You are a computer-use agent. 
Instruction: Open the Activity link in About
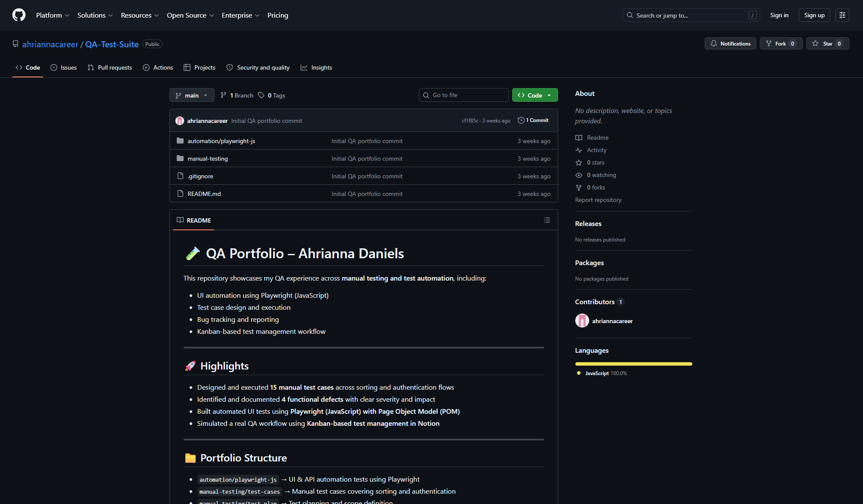tap(591, 150)
